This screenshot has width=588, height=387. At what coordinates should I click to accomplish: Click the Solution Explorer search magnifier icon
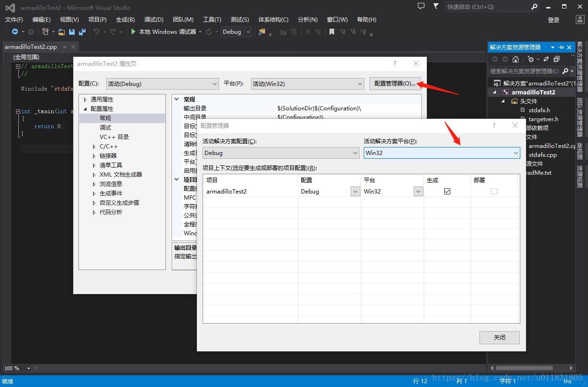565,71
